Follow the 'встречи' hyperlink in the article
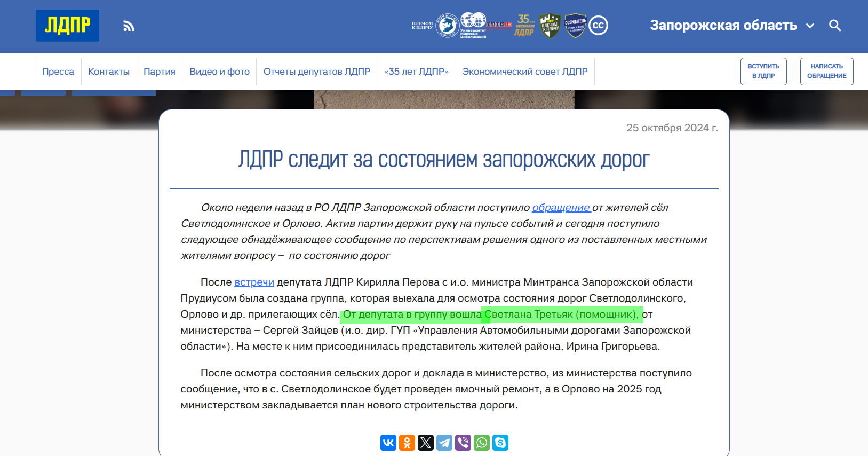868x456 pixels. 254,282
